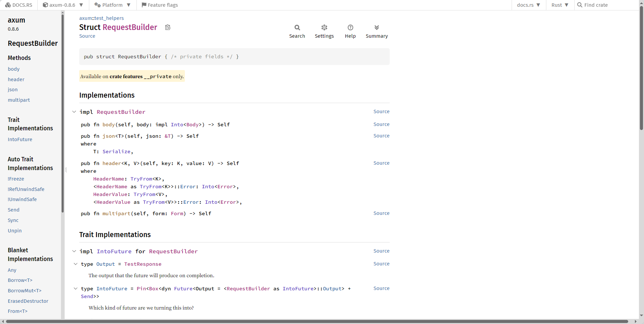Toggle the Summary collapse icon
This screenshot has height=324, width=644.
click(377, 28)
